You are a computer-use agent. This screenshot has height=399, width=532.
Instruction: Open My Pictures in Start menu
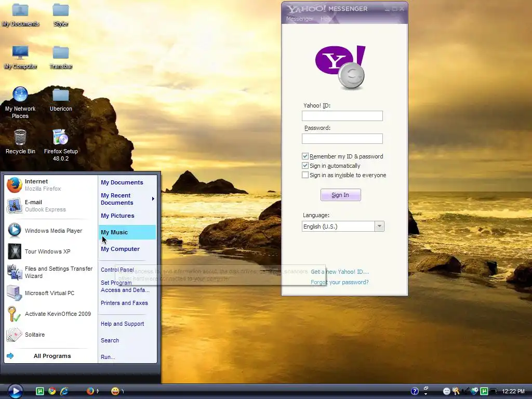[x=127, y=216]
